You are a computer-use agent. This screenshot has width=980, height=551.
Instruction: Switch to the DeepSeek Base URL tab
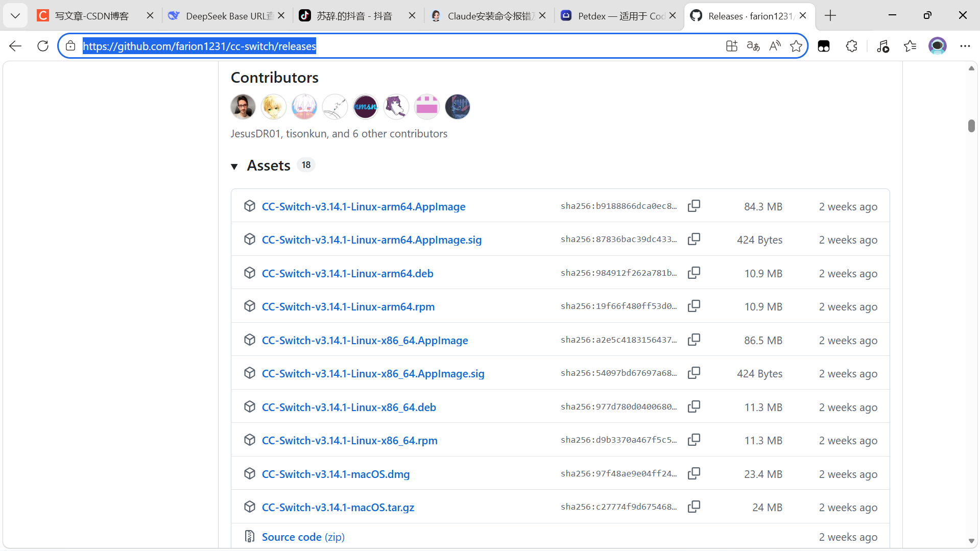point(227,16)
